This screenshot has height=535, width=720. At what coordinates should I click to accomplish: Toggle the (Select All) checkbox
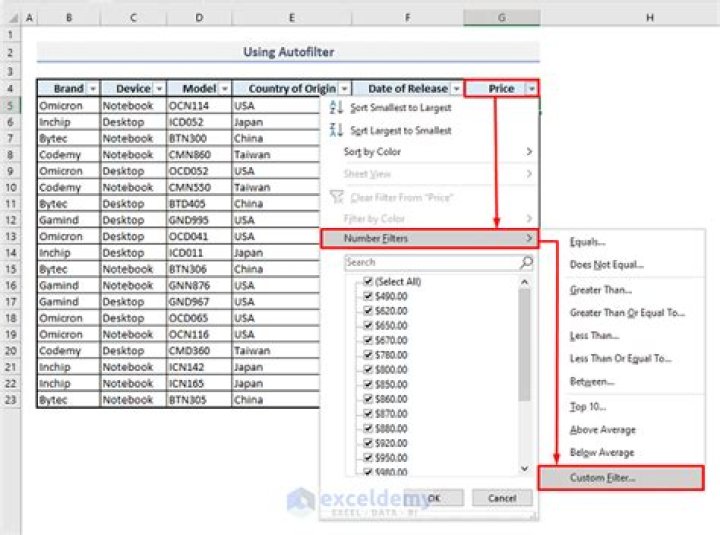[x=367, y=281]
